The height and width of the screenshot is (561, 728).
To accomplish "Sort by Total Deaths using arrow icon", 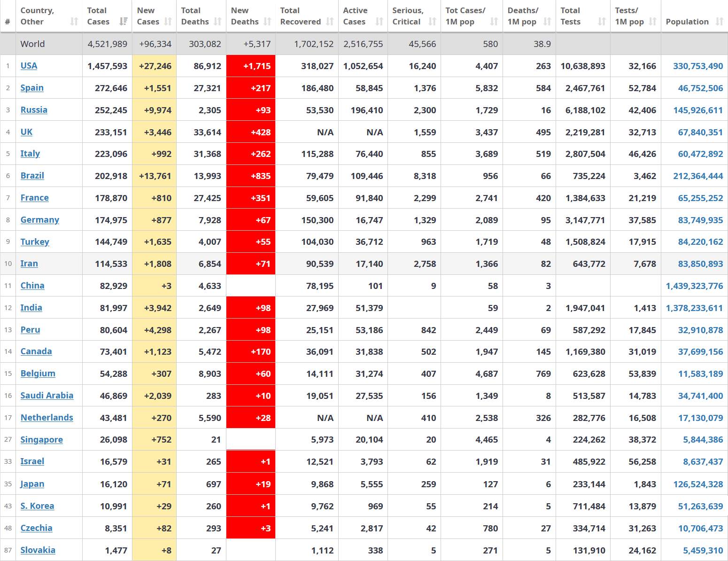I will [217, 22].
